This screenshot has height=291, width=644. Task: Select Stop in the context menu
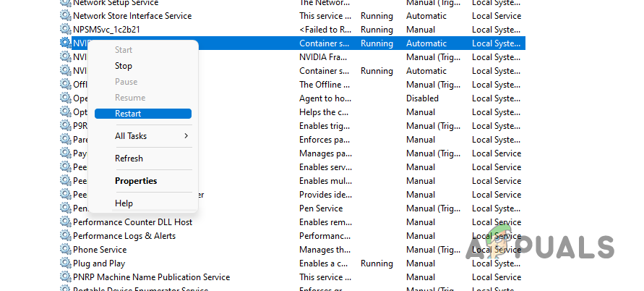tap(124, 66)
